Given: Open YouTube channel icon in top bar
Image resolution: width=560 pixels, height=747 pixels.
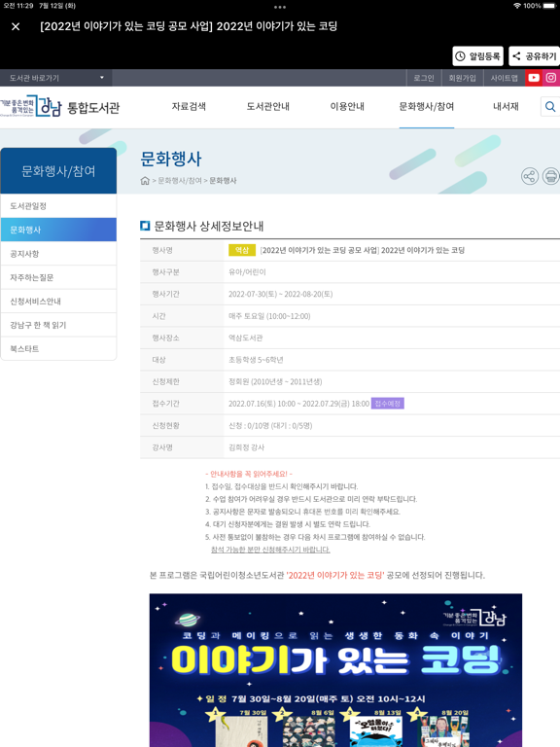Looking at the screenshot, I should pyautogui.click(x=534, y=78).
